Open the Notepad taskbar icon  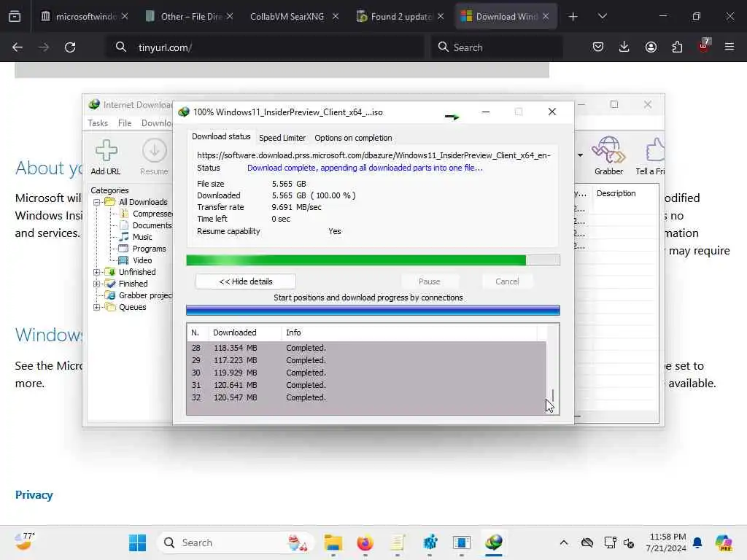point(398,542)
